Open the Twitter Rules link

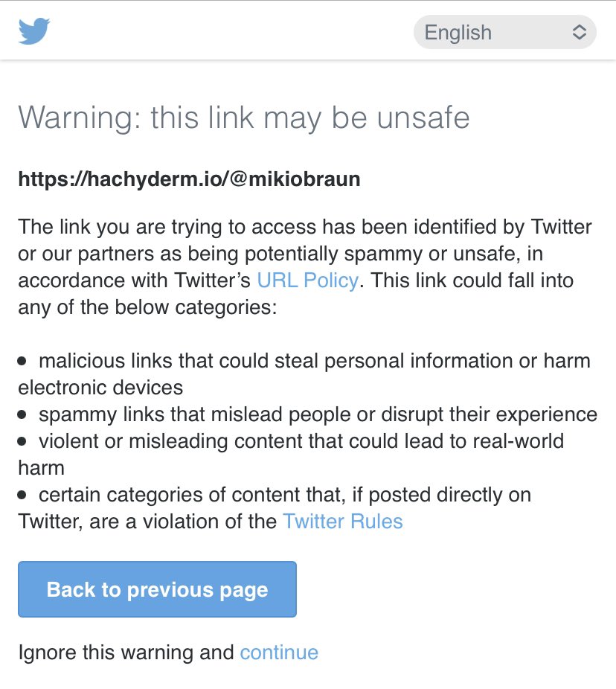click(x=342, y=522)
